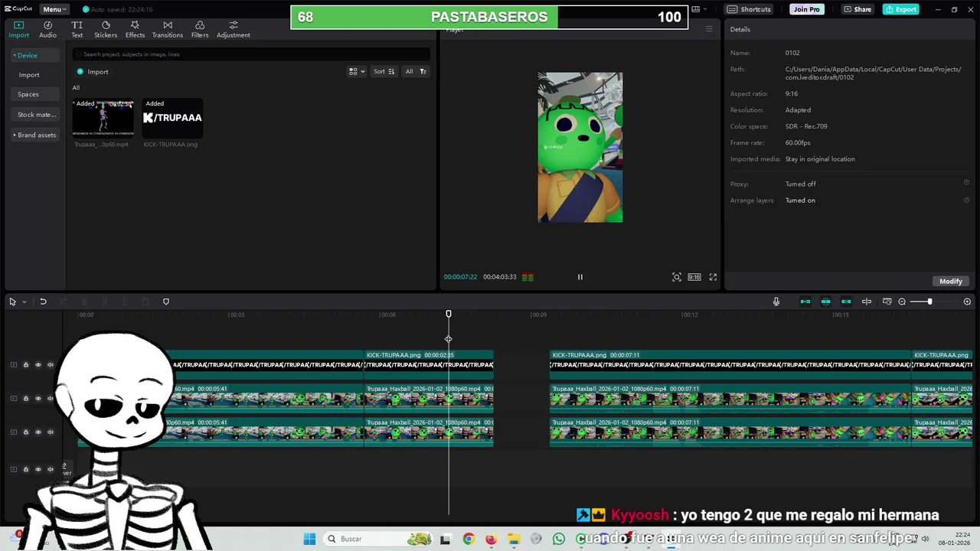980x551 pixels.
Task: Click the Proxy info icon in Details
Action: pyautogui.click(x=966, y=183)
